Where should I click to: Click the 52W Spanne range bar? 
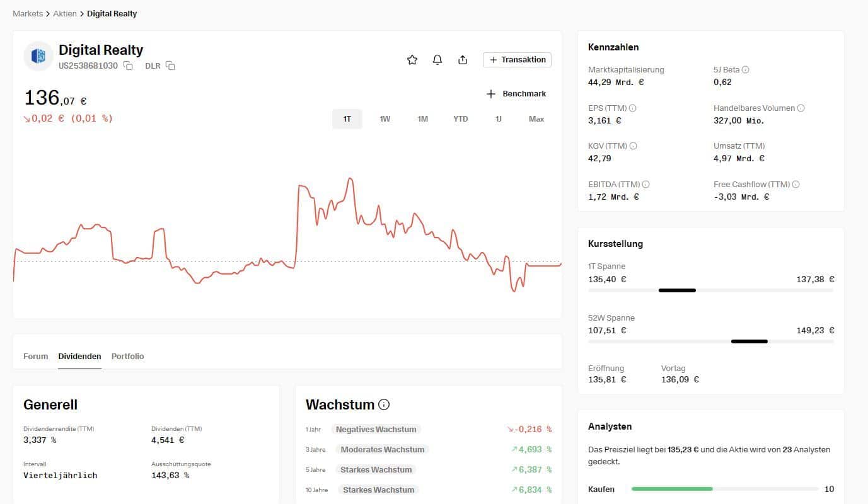point(710,341)
